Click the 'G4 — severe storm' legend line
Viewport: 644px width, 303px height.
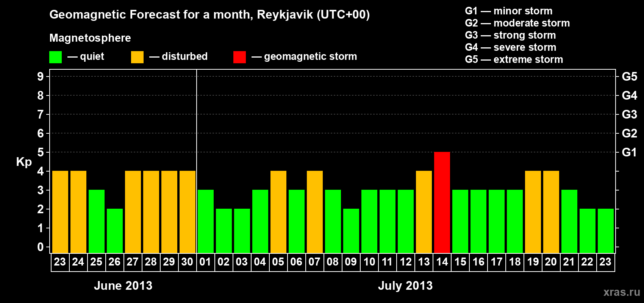[x=511, y=47]
